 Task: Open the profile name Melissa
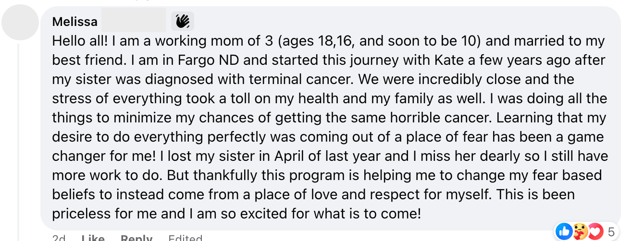click(x=75, y=22)
